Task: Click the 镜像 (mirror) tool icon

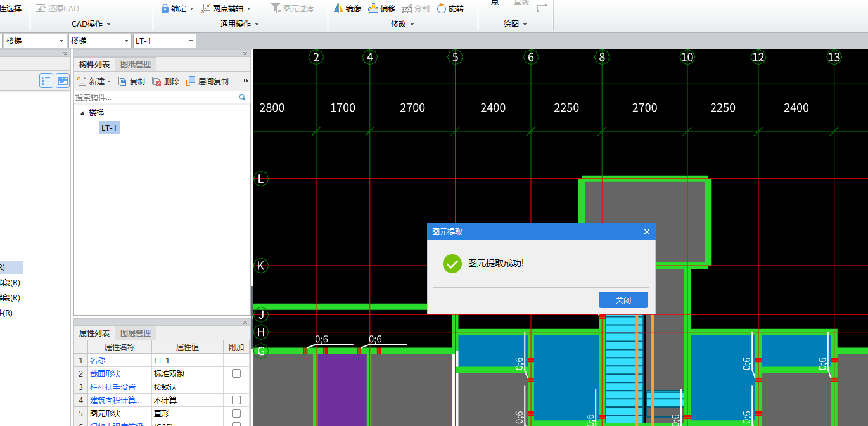Action: [339, 8]
